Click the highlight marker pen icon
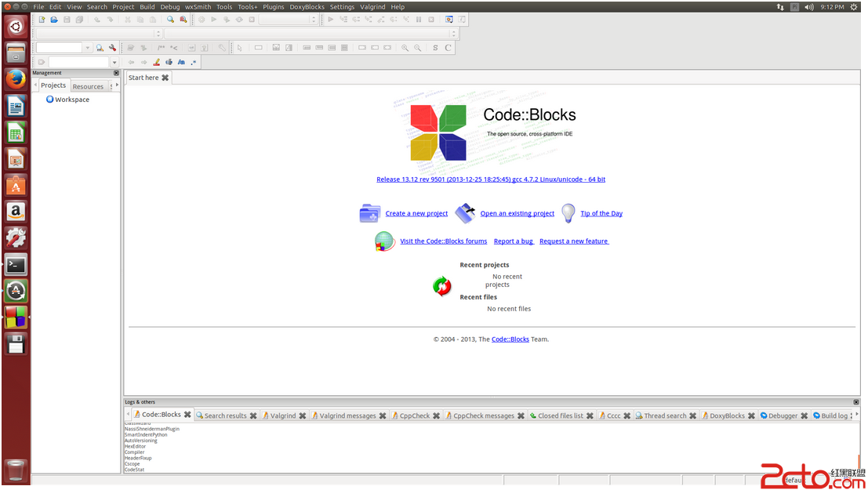 [157, 63]
